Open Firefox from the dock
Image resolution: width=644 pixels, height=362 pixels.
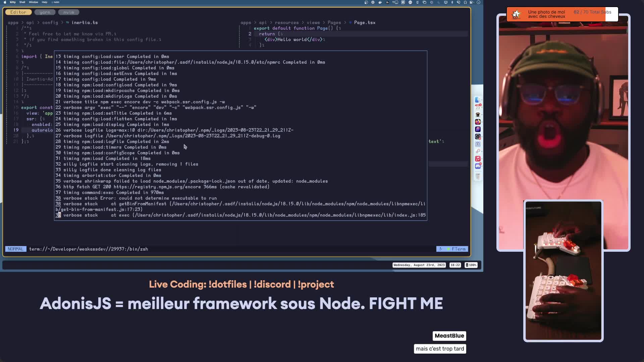[478, 122]
